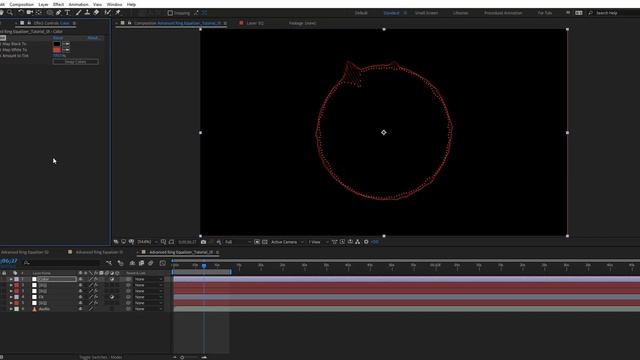This screenshot has height=360, width=640.
Task: Pick color with Map Black To eyedropper
Action: [66, 44]
